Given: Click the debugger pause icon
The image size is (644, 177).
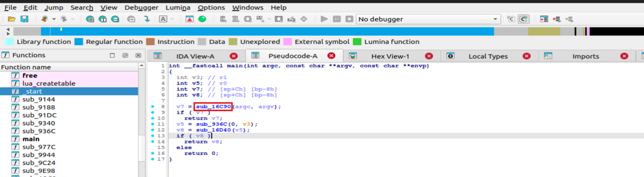Looking at the screenshot, I should pos(337,19).
